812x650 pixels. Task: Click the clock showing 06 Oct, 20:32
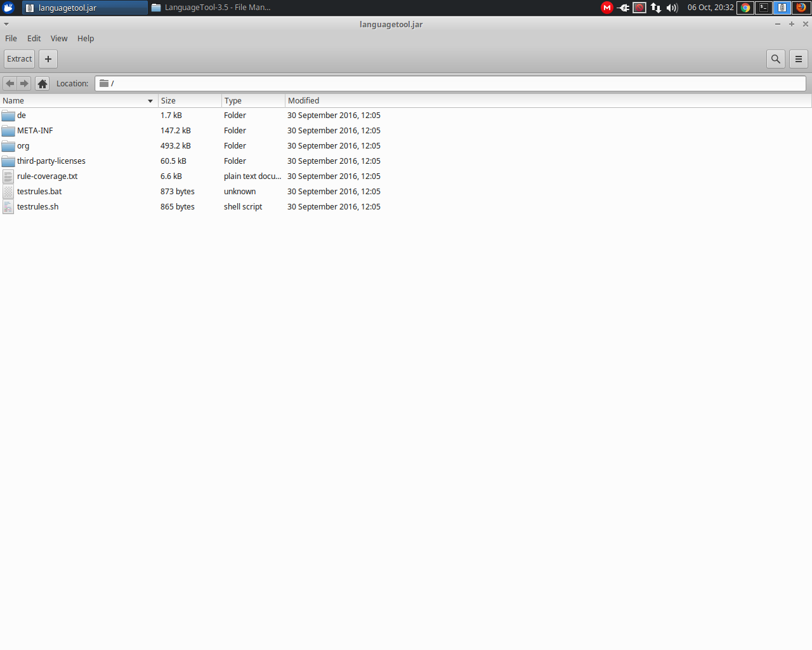click(x=710, y=8)
